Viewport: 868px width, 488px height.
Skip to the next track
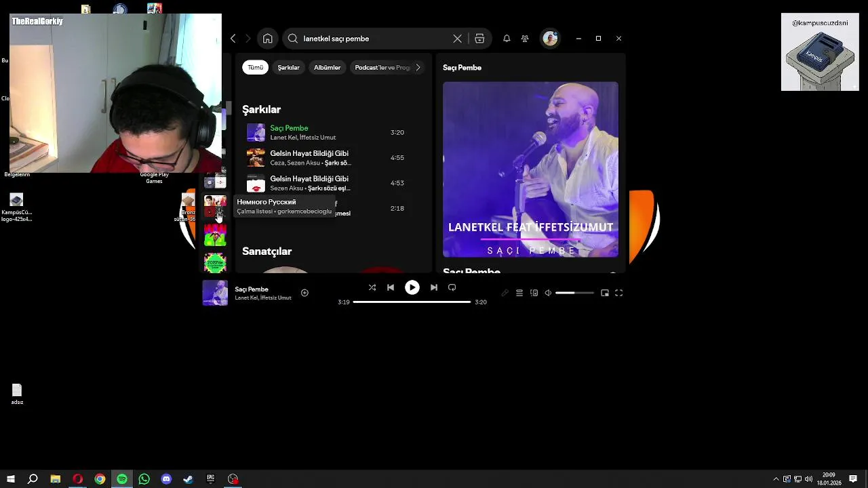point(434,287)
